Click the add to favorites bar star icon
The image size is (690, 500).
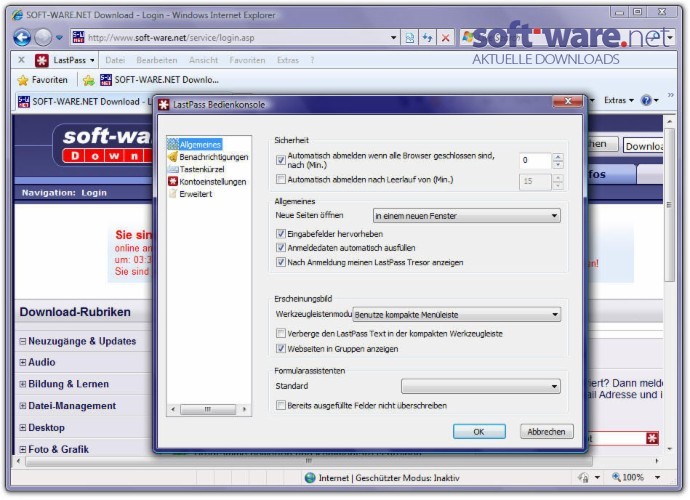88,80
